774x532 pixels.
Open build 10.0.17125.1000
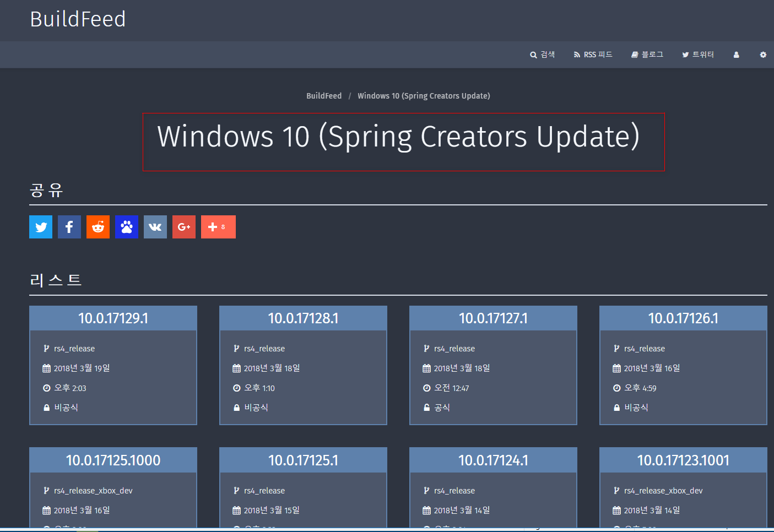click(x=113, y=460)
